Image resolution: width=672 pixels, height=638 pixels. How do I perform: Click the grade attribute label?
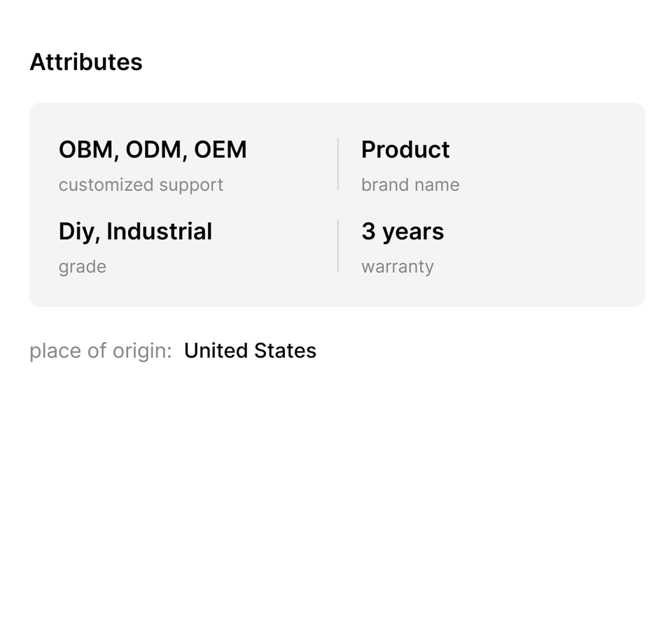click(x=83, y=267)
